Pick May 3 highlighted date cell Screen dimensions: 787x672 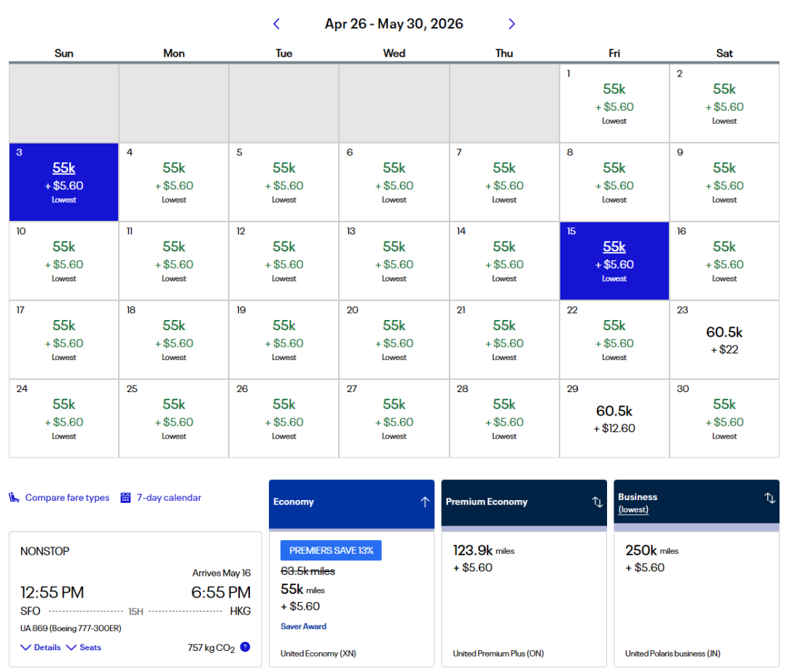point(64,182)
